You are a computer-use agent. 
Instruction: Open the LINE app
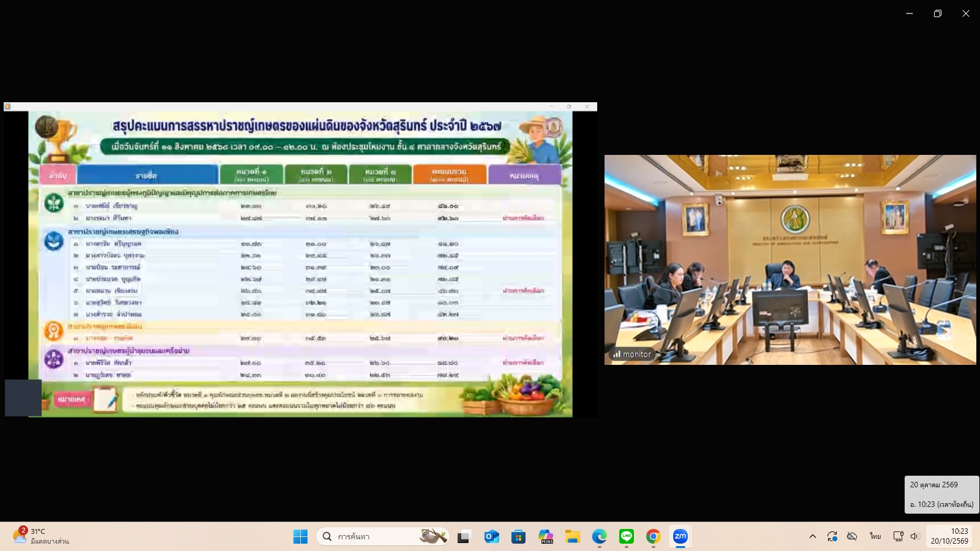point(627,537)
